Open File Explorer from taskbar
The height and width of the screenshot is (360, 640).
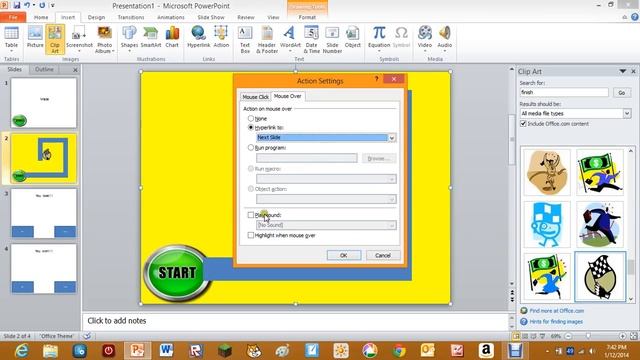pyautogui.click(x=50, y=351)
